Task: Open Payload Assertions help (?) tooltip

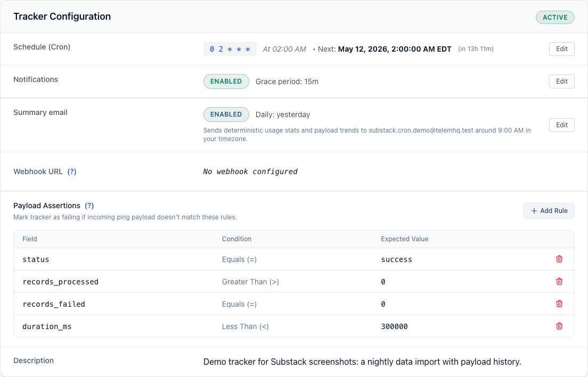Action: [89, 206]
